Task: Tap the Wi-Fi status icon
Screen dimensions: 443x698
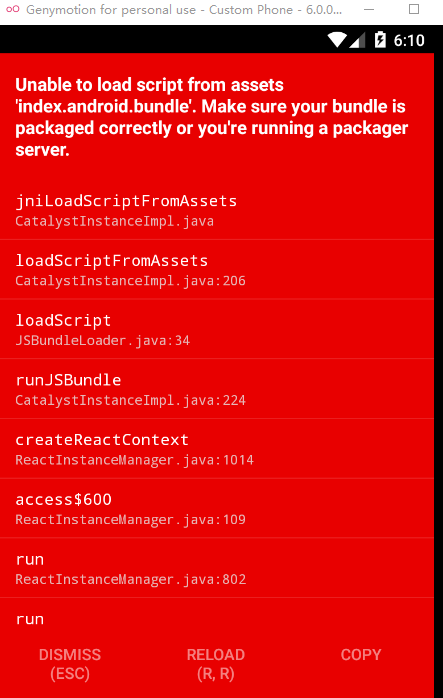Action: coord(337,40)
